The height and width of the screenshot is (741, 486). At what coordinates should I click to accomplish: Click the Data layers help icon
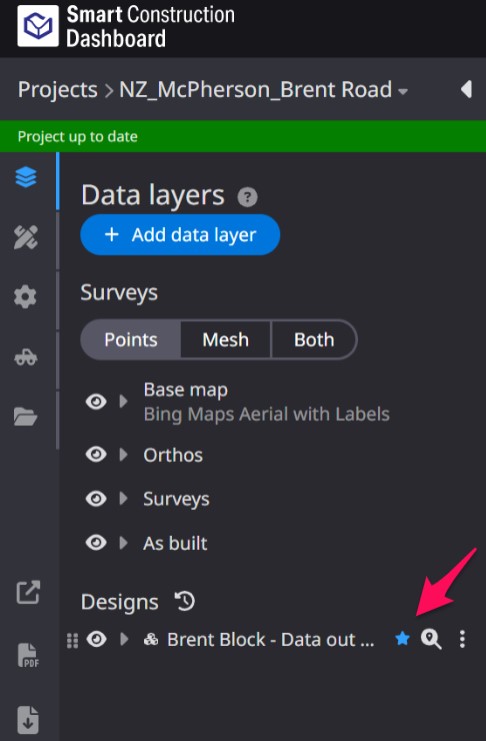click(247, 197)
